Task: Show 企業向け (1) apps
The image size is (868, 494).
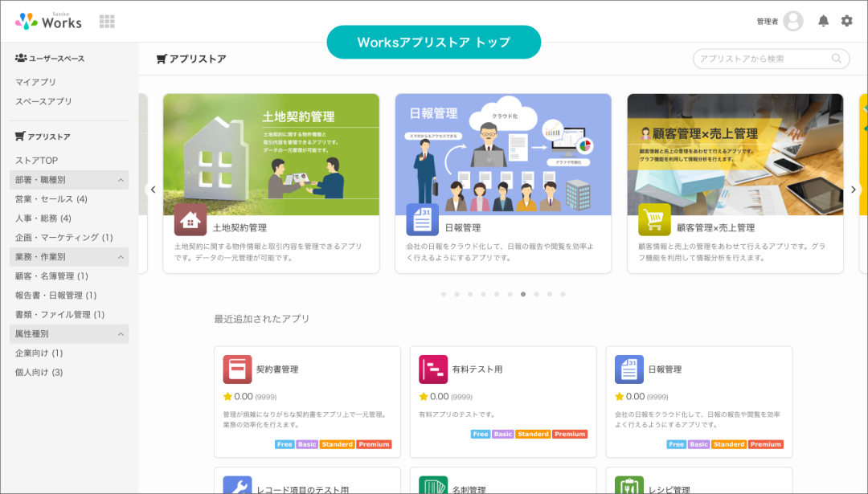Action: (x=39, y=353)
